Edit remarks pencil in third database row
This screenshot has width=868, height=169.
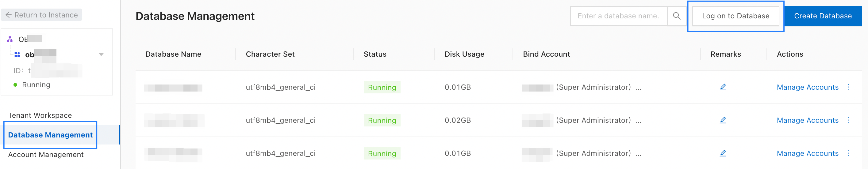[723, 153]
